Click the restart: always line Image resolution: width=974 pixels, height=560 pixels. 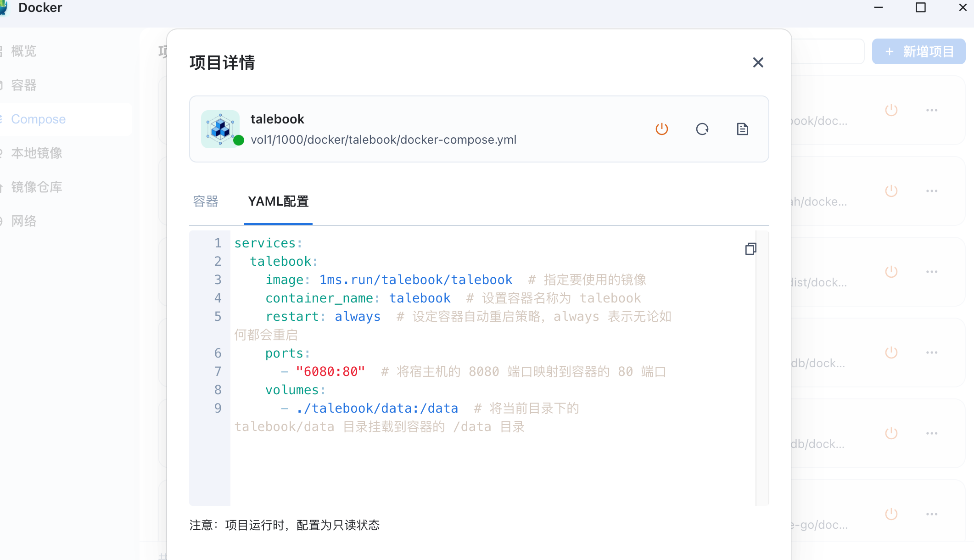click(323, 316)
